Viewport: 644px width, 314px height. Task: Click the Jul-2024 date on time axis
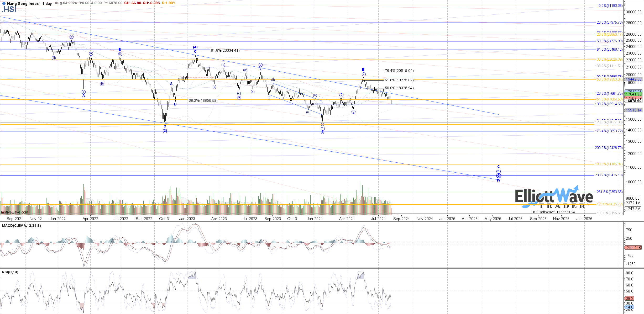click(x=378, y=219)
